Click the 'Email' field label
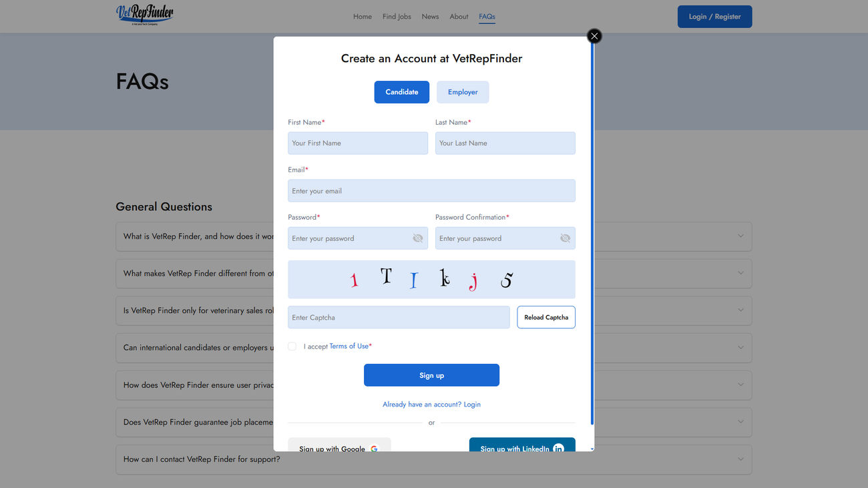The width and height of the screenshot is (868, 488). 296,170
